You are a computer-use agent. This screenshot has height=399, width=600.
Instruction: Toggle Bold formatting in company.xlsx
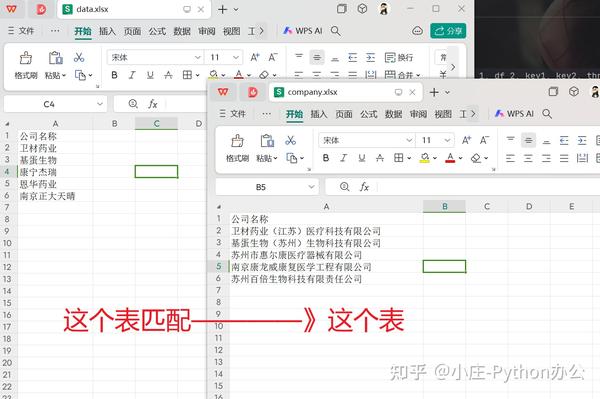pos(326,158)
